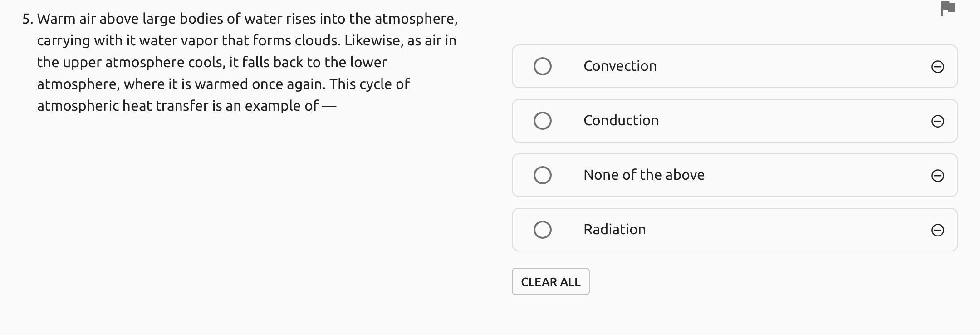Pick the Radiation radio button
This screenshot has width=980, height=335.
(542, 230)
